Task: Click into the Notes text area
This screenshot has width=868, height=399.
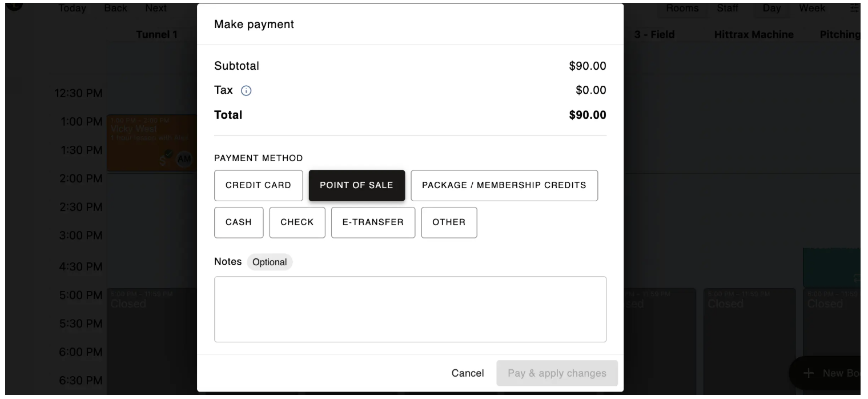Action: click(410, 309)
